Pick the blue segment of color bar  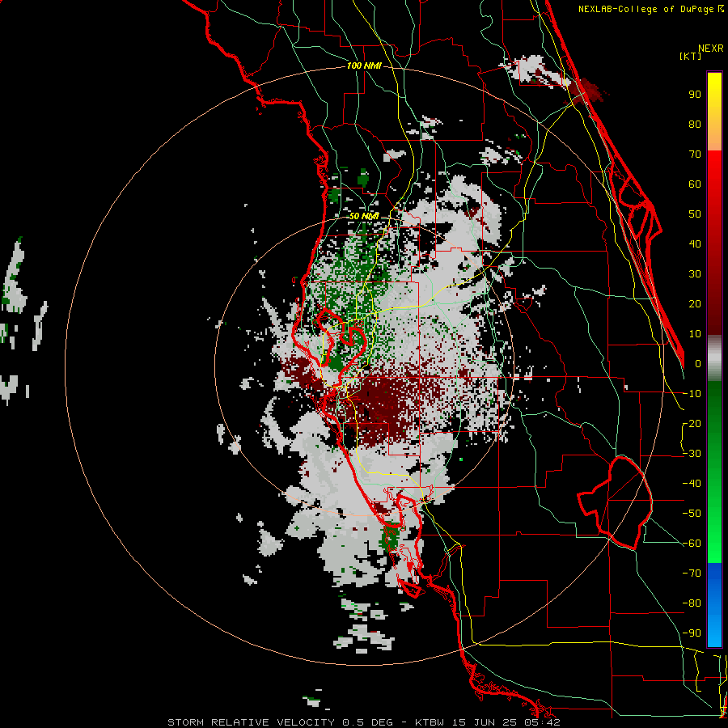tap(714, 605)
